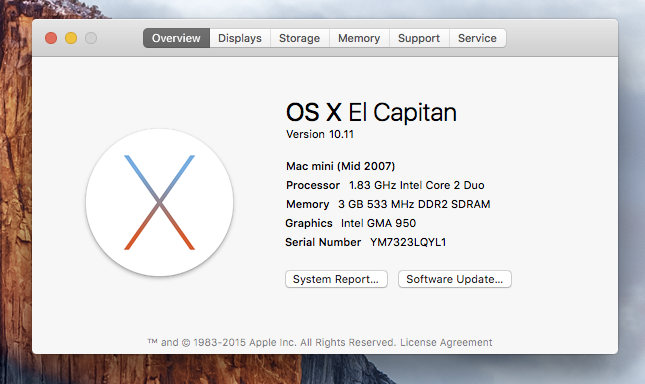Image resolution: width=645 pixels, height=384 pixels.
Task: Click the 1.83 GHz Intel Core 2 Duo value
Action: (416, 185)
